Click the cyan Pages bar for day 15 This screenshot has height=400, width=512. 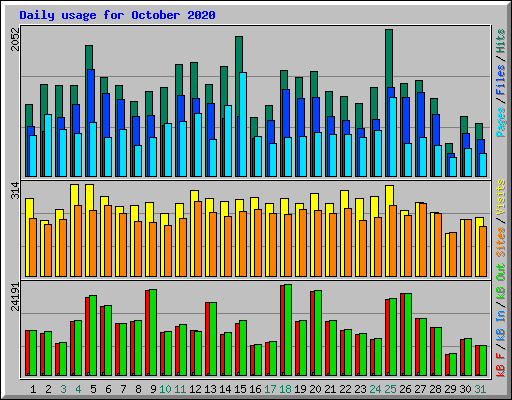click(243, 124)
